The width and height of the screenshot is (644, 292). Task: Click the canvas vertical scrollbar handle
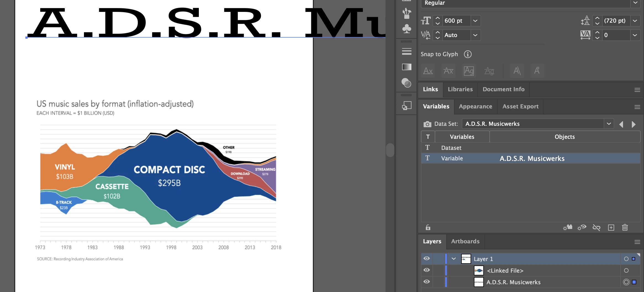point(390,150)
